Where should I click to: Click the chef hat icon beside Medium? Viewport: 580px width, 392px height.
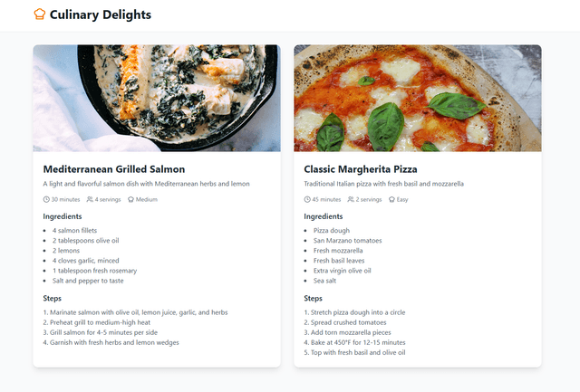[130, 199]
